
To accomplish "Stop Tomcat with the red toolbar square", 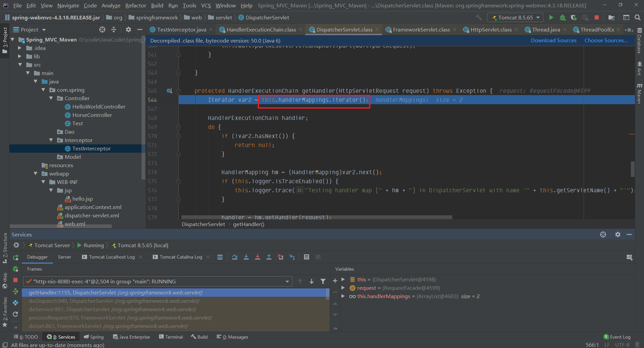I will pos(596,17).
